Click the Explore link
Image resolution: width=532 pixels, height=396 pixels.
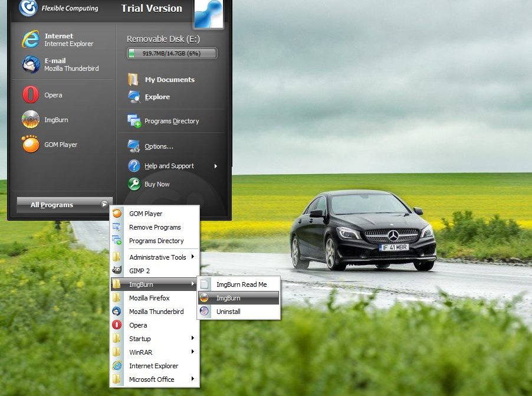157,97
